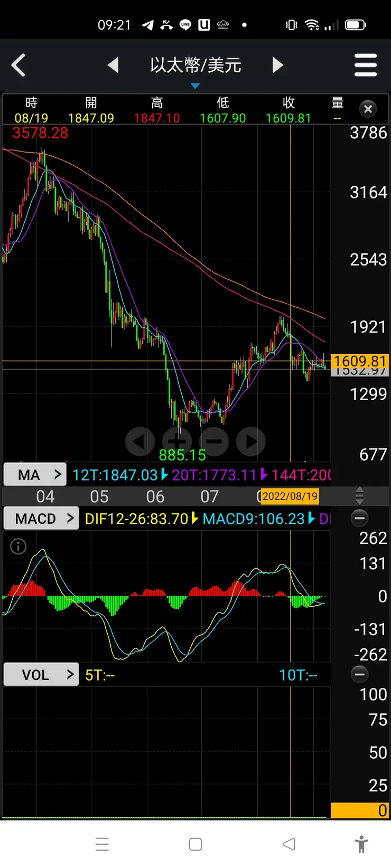Screen dimensions: 391x868
Task: Tap month 04 on time axis
Action: [x=45, y=497]
